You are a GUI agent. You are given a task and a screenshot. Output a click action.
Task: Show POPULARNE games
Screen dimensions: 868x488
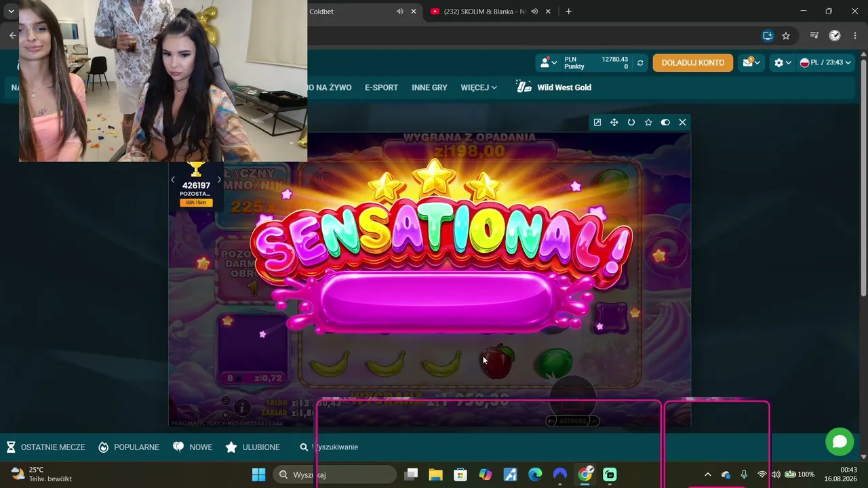click(129, 447)
